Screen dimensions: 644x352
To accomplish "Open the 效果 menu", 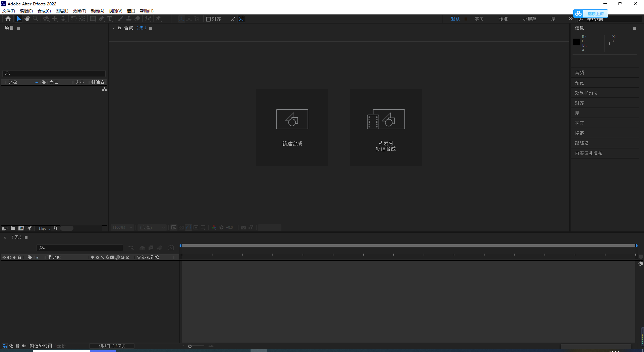I will (79, 11).
